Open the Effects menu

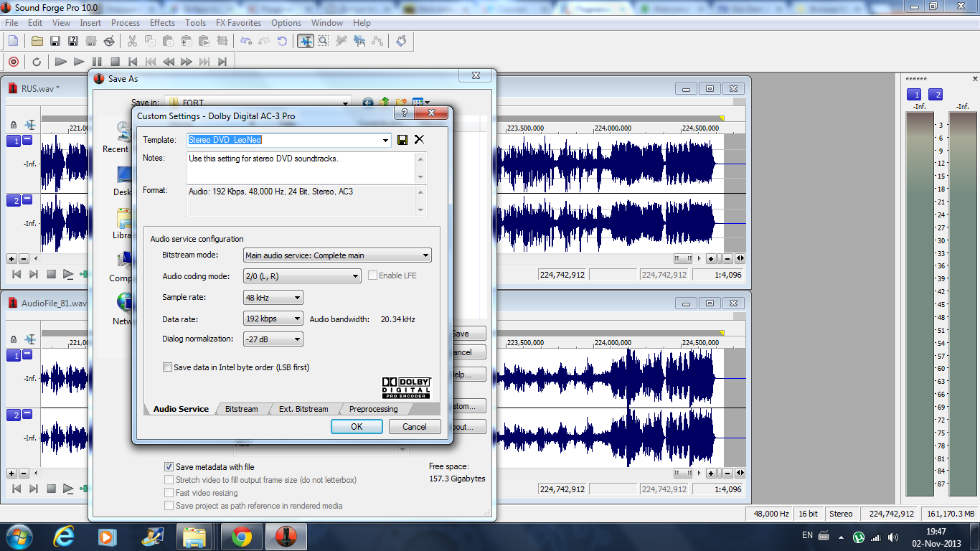[162, 23]
